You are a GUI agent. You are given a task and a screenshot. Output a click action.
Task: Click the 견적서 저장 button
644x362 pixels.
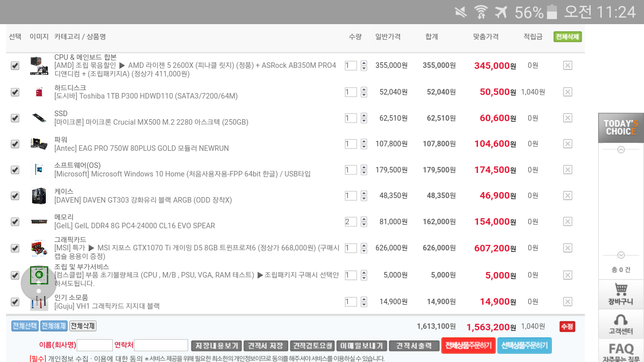click(x=266, y=346)
